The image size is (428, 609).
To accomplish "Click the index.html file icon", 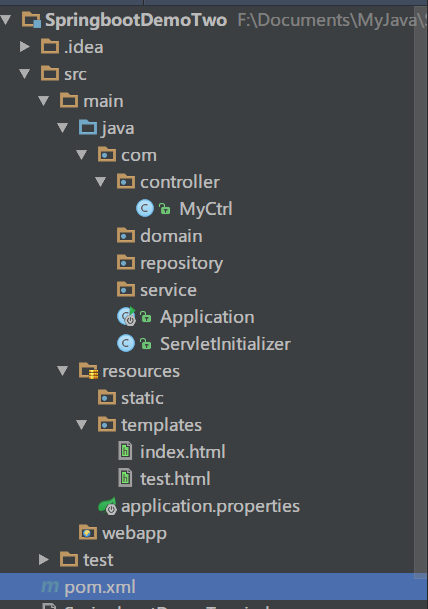I will pos(125,451).
